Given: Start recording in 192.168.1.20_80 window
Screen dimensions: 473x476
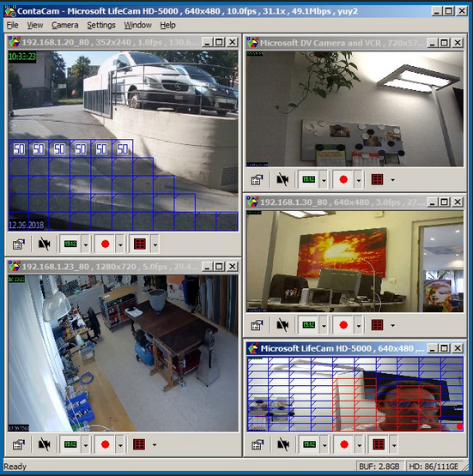Looking at the screenshot, I should coord(105,244).
